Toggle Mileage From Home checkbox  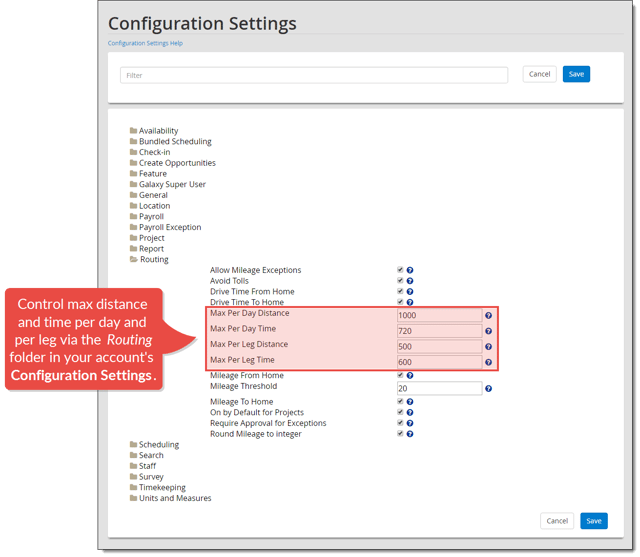point(400,375)
